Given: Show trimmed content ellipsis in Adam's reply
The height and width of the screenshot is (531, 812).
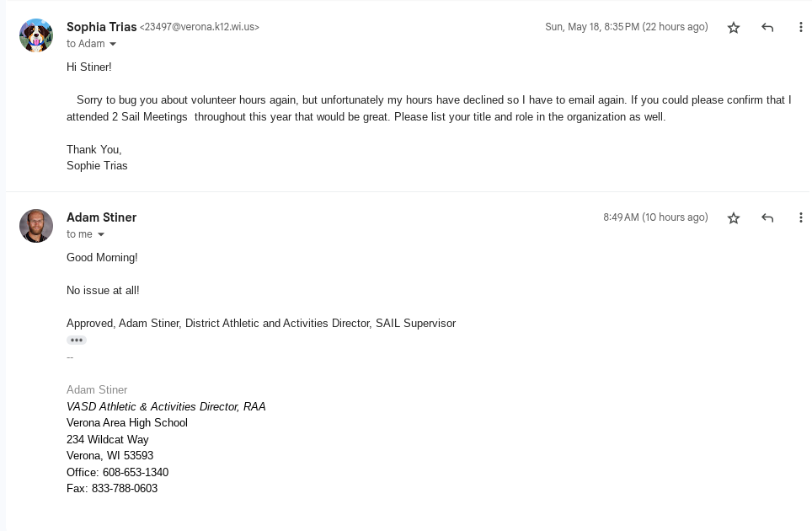Looking at the screenshot, I should coord(77,341).
